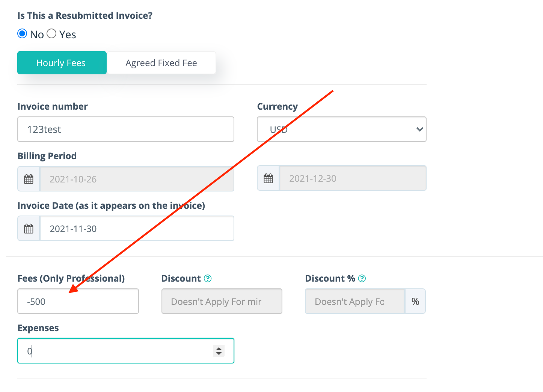Open the Currency dropdown
Viewport: 543px width, 392px height.
(x=342, y=129)
